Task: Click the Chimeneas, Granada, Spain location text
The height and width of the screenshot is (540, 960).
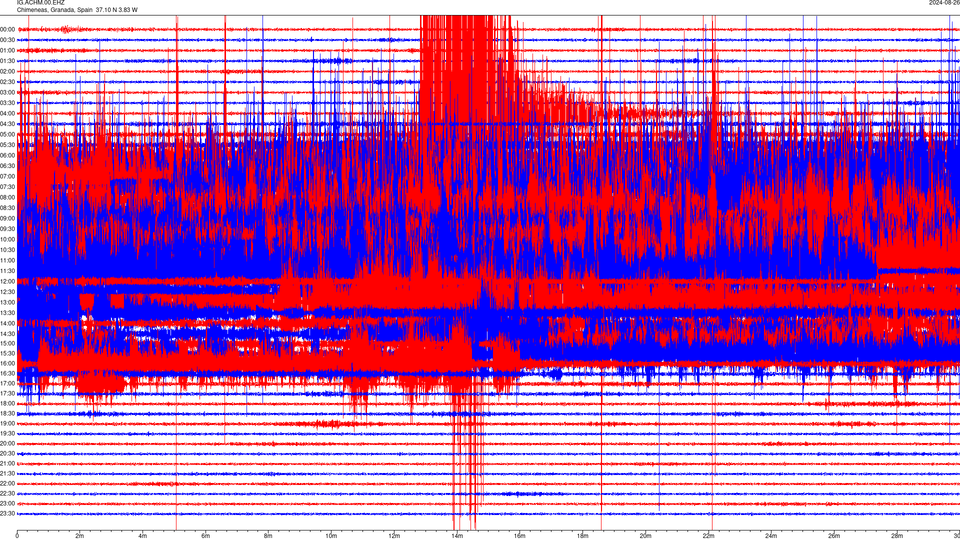Action: pyautogui.click(x=54, y=10)
